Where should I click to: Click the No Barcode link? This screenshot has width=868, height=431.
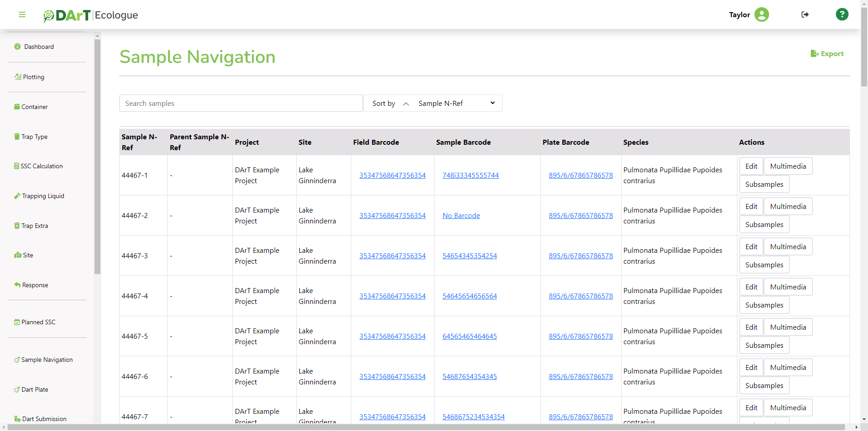(x=461, y=216)
